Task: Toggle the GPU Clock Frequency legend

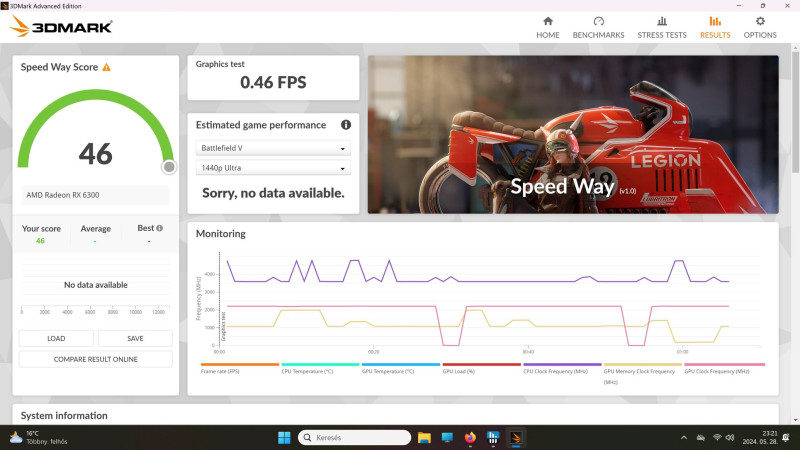Action: (724, 368)
